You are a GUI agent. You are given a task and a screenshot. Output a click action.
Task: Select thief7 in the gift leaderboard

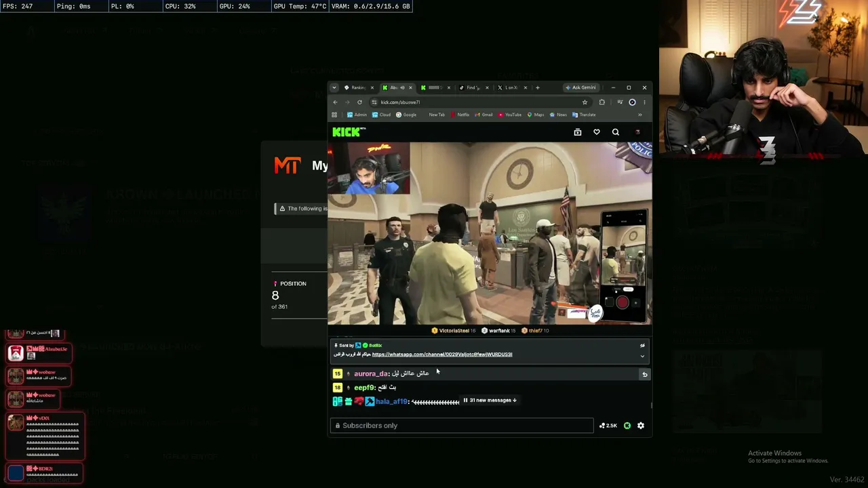click(x=536, y=331)
